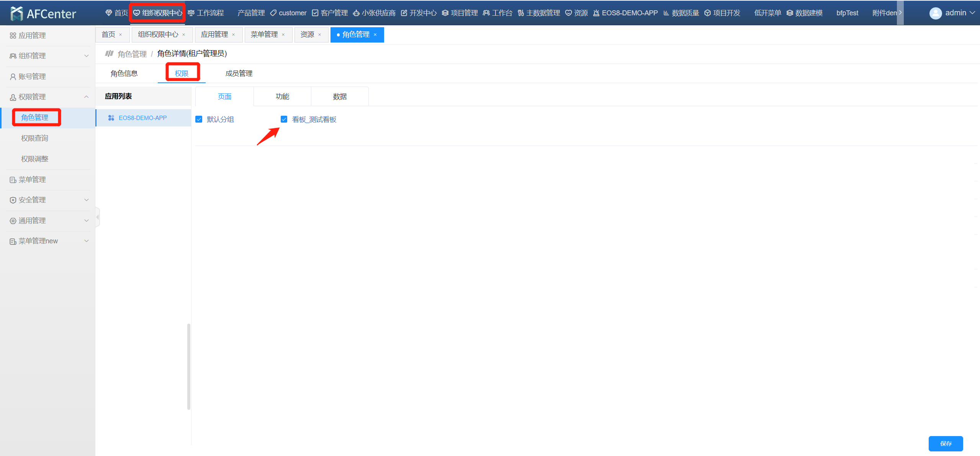980x456 pixels.
Task: Click the 保存 button
Action: 945,443
